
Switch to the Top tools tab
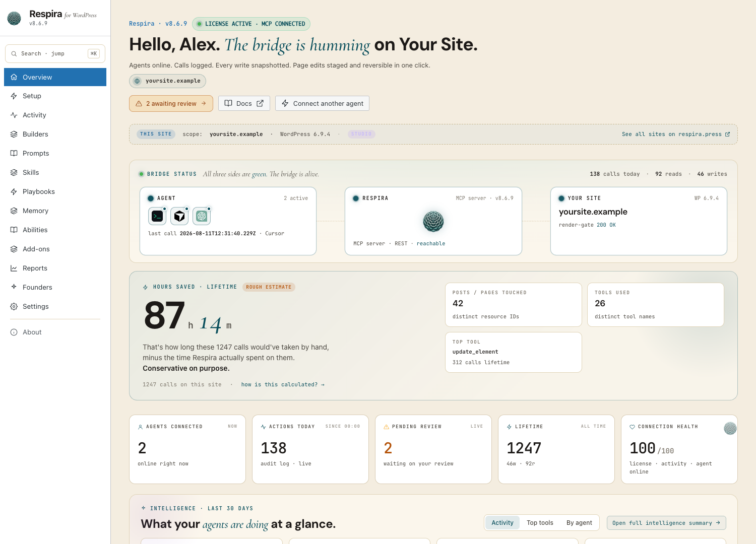click(540, 523)
